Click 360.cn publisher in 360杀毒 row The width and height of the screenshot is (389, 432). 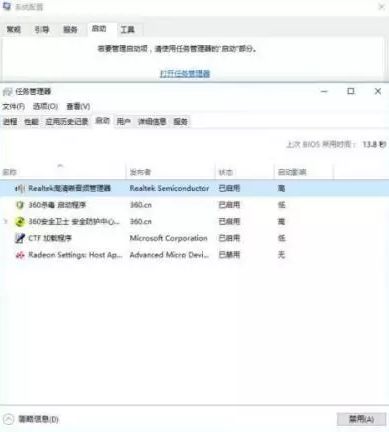click(x=141, y=205)
